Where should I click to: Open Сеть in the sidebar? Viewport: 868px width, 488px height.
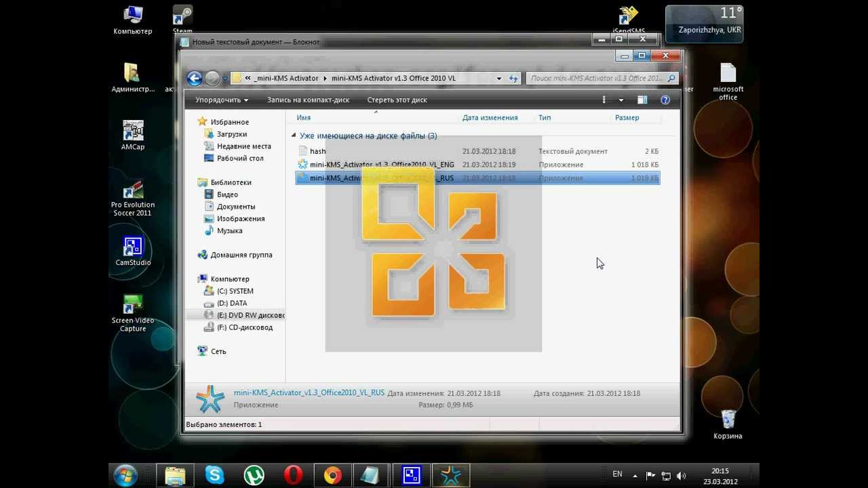coord(218,352)
